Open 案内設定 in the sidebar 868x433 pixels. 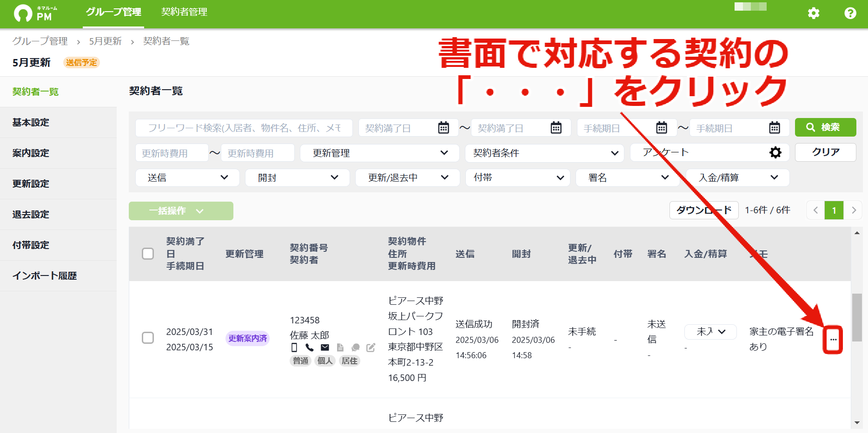click(58, 153)
